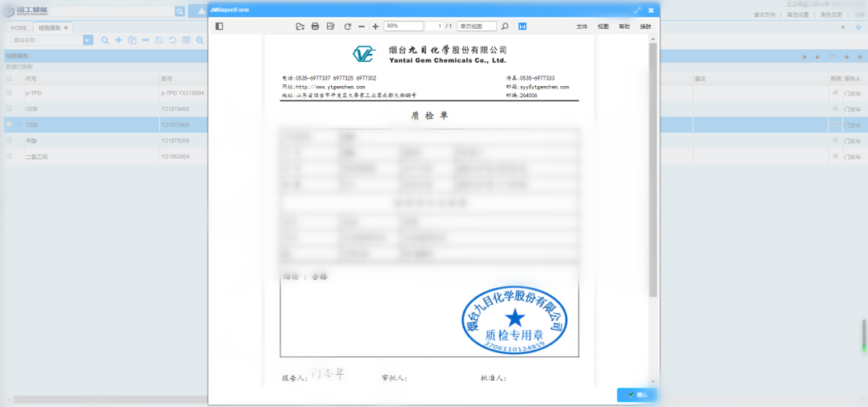
Task: Open the search magnifier in report toolbar
Action: point(505,27)
